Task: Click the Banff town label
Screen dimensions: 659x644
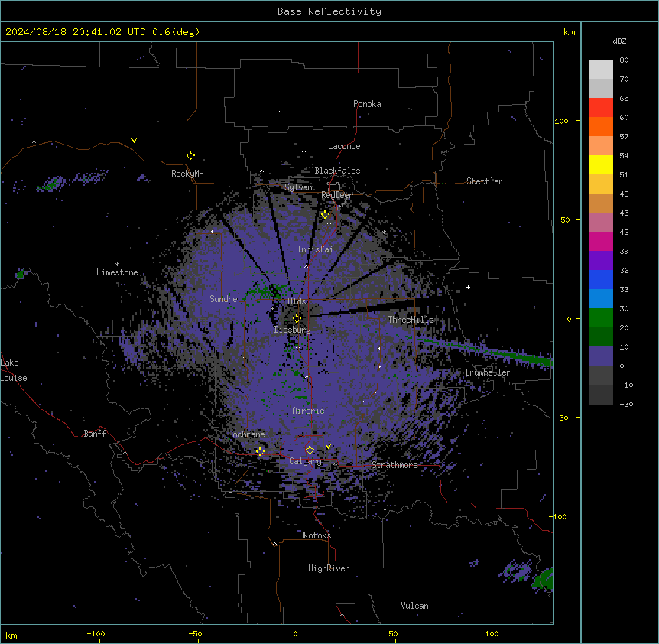Action: 95,434
